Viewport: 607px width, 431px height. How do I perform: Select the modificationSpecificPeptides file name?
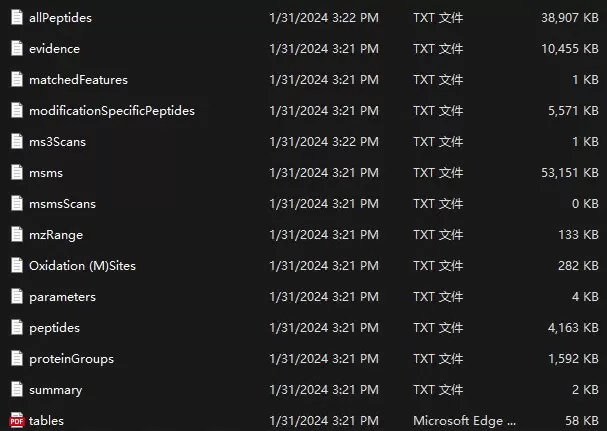[x=111, y=110]
